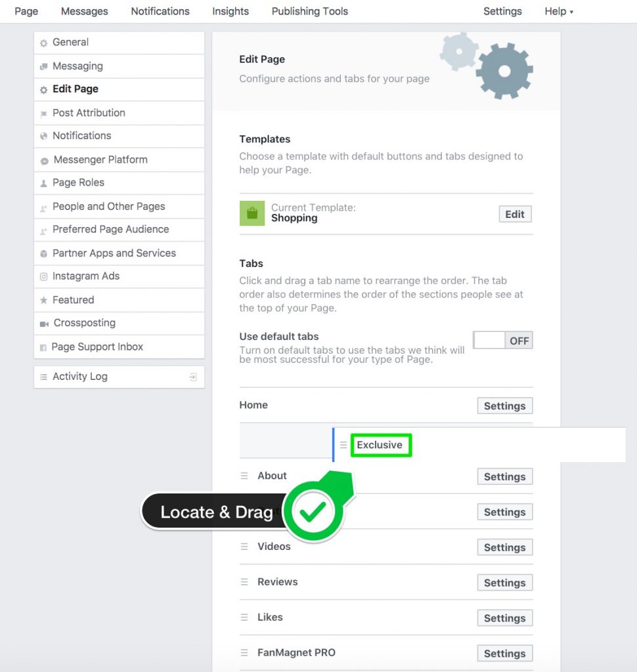This screenshot has width=637, height=672.
Task: Click the Exclusive tab label
Action: [380, 445]
